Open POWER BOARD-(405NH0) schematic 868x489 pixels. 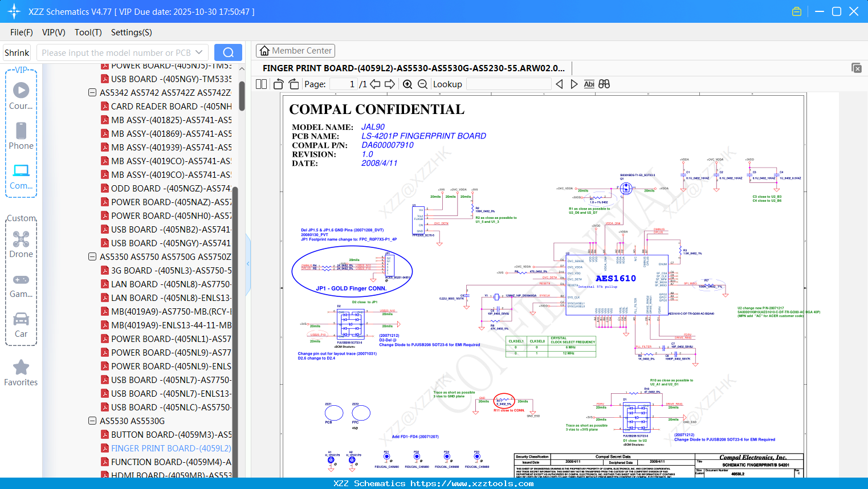tap(171, 215)
